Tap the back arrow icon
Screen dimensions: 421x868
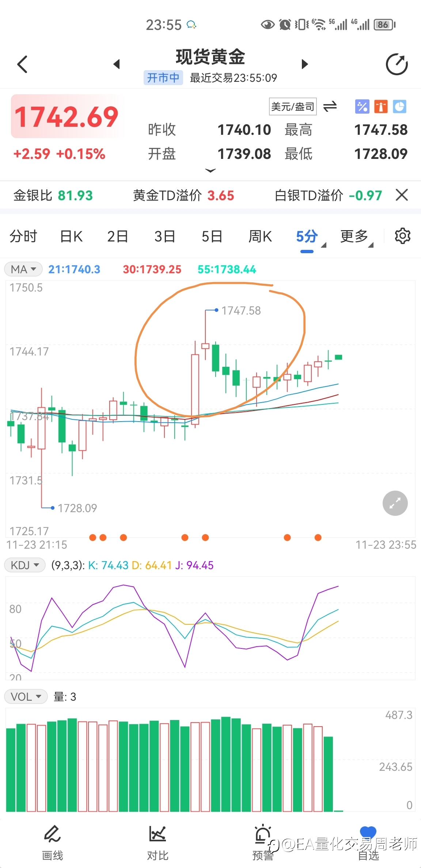point(23,64)
